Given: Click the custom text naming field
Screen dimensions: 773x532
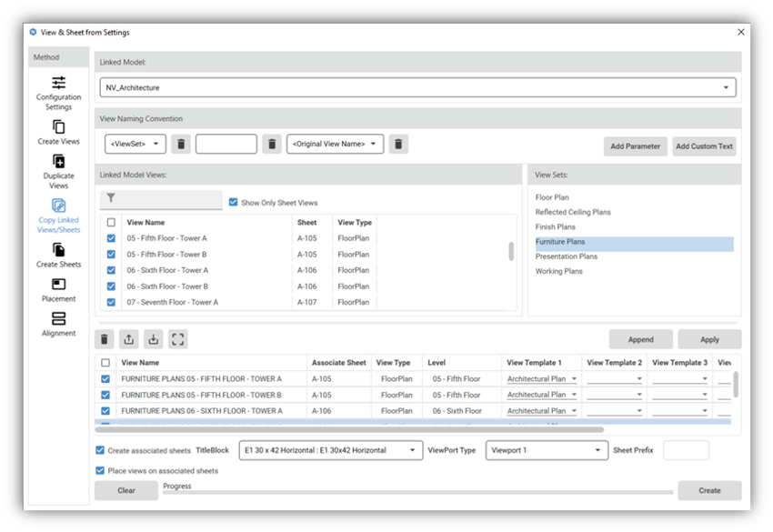Looking at the screenshot, I should [x=226, y=144].
